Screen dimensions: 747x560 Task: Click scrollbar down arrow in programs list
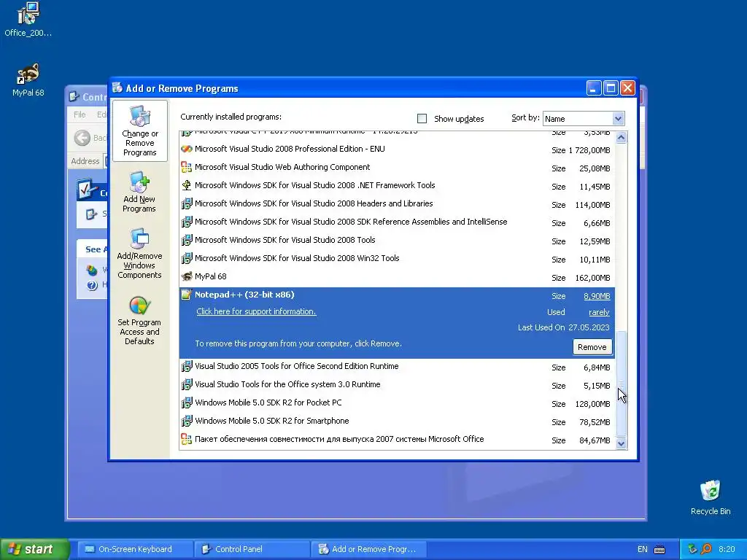[x=622, y=444]
